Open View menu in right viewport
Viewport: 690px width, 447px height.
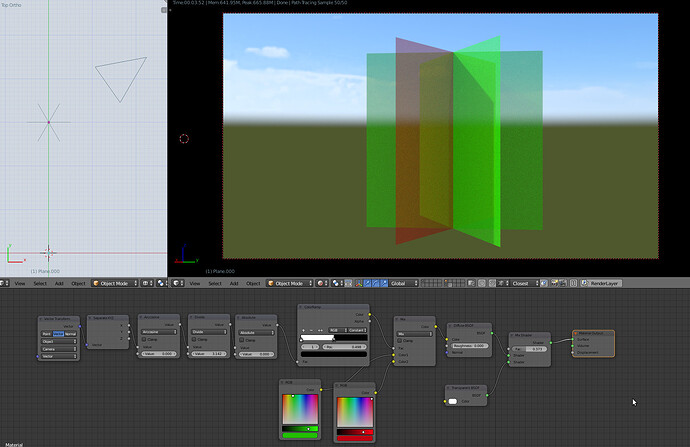click(x=195, y=283)
